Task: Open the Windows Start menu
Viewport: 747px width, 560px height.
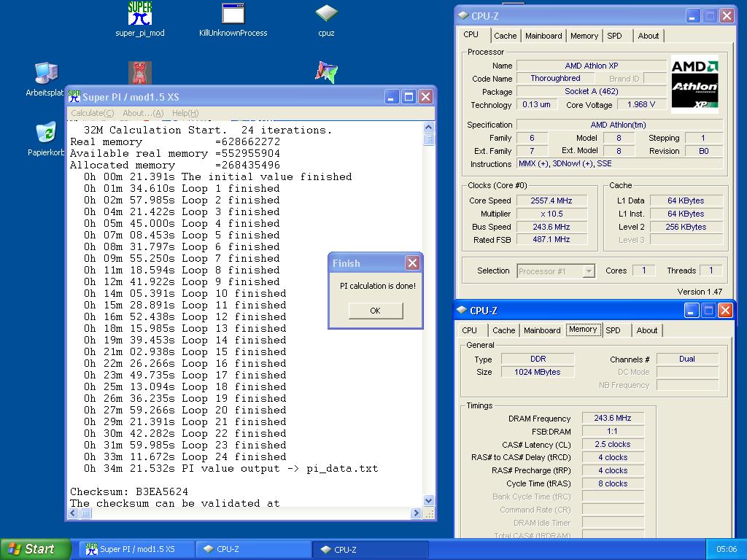Action: (35, 549)
